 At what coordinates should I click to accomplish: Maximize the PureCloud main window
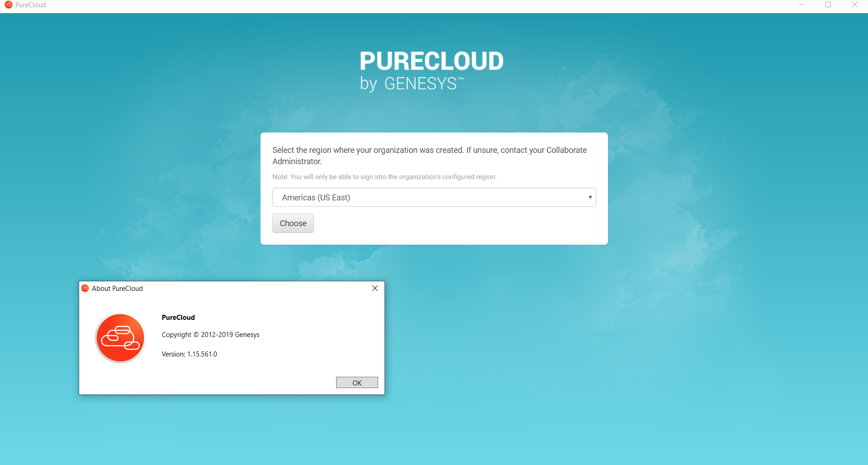pos(828,5)
